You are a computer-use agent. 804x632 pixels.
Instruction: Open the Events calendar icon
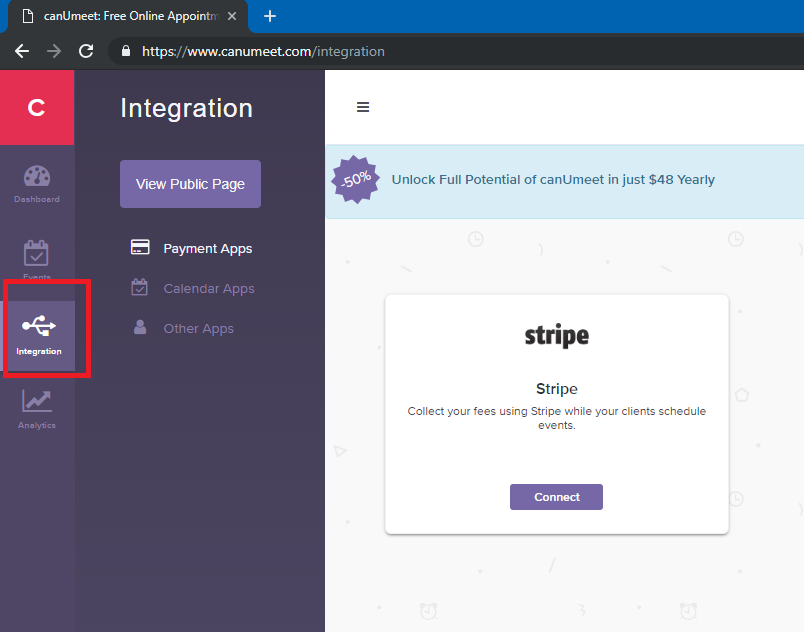click(x=36, y=253)
